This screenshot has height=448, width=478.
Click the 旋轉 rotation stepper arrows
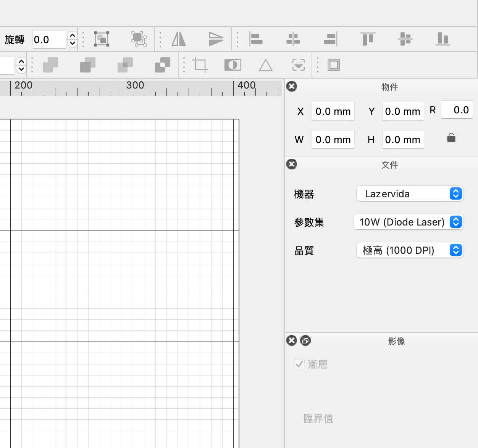tap(72, 39)
